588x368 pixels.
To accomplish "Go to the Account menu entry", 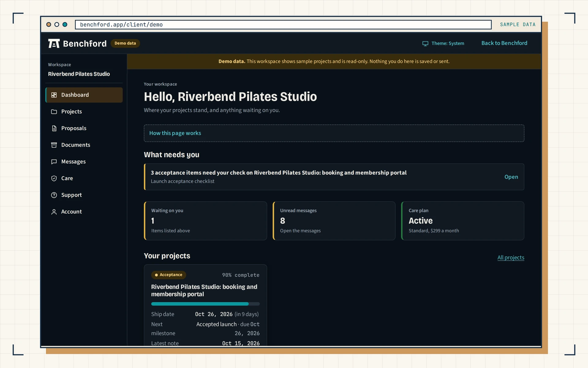I will (84, 212).
